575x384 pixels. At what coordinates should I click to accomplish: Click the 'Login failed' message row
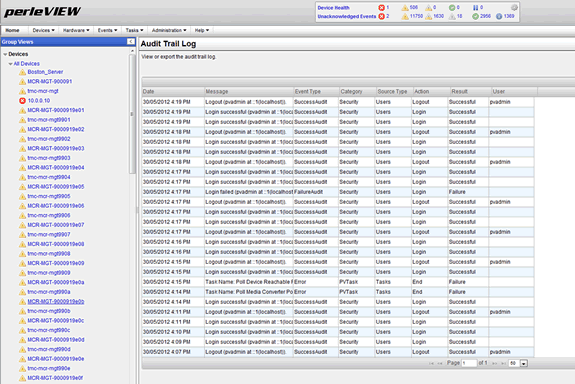pyautogui.click(x=249, y=192)
